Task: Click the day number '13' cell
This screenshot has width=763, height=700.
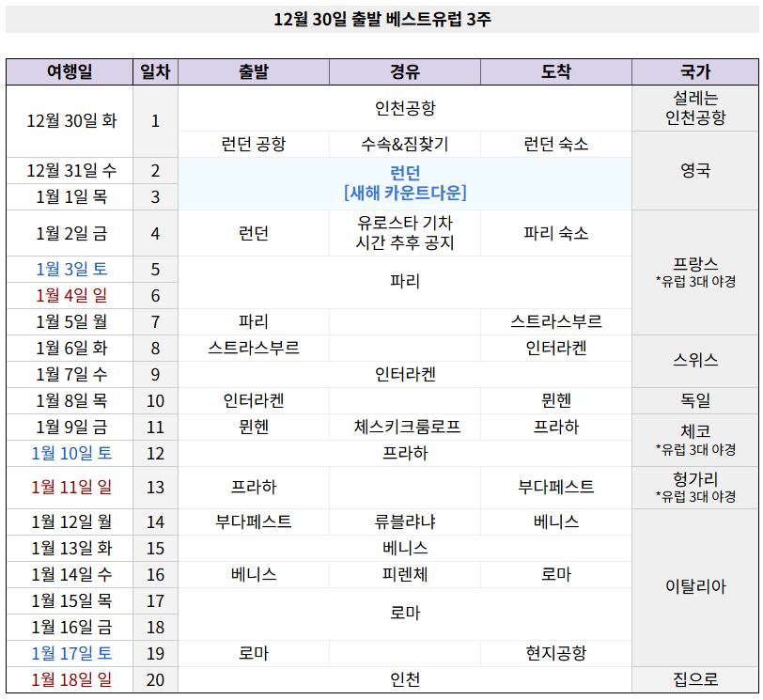Action: click(x=155, y=488)
